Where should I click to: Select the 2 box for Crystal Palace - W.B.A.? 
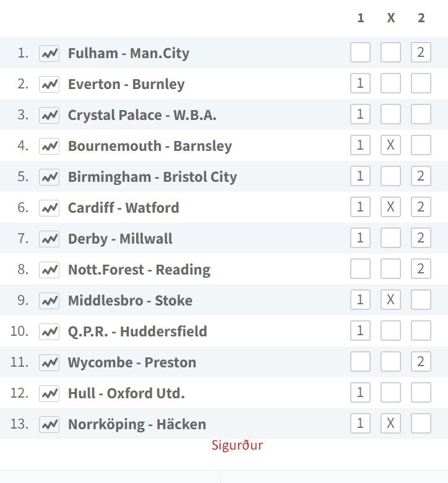tap(421, 114)
